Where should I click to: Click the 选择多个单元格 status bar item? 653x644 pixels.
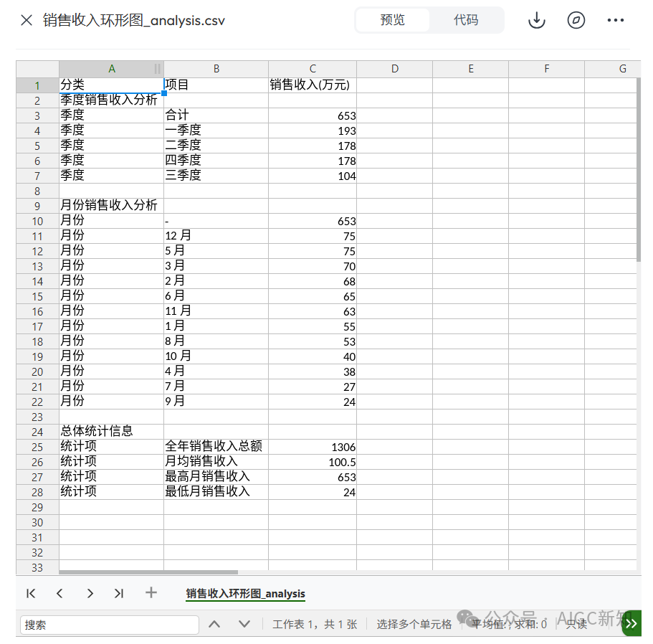(414, 623)
